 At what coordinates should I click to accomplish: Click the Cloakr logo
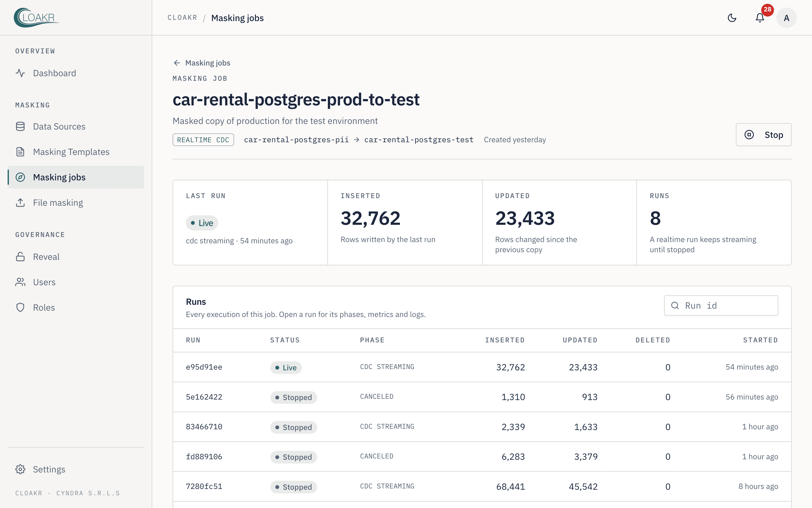(x=37, y=18)
